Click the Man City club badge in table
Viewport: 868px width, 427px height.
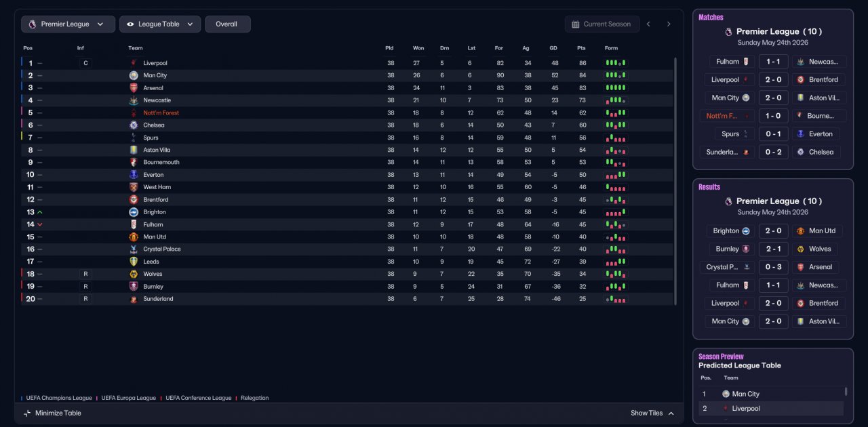pyautogui.click(x=134, y=75)
